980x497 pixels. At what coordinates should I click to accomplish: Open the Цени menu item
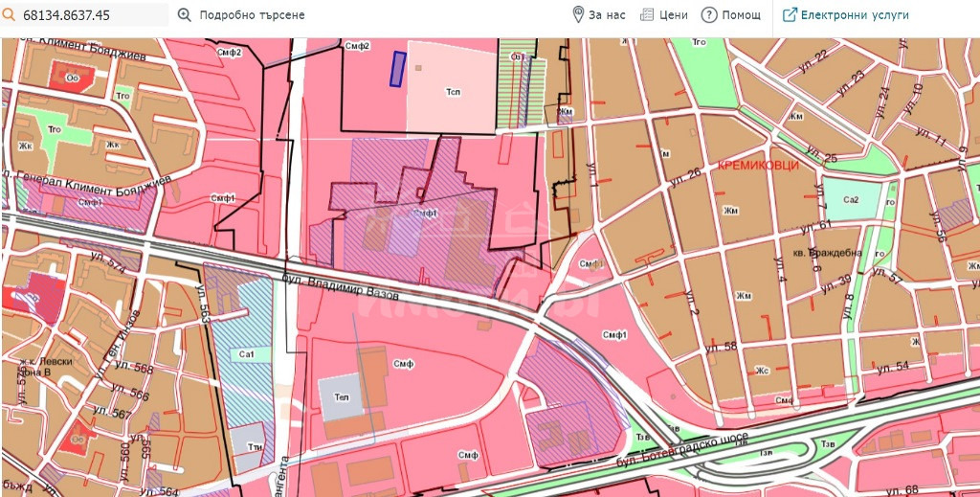tap(674, 15)
